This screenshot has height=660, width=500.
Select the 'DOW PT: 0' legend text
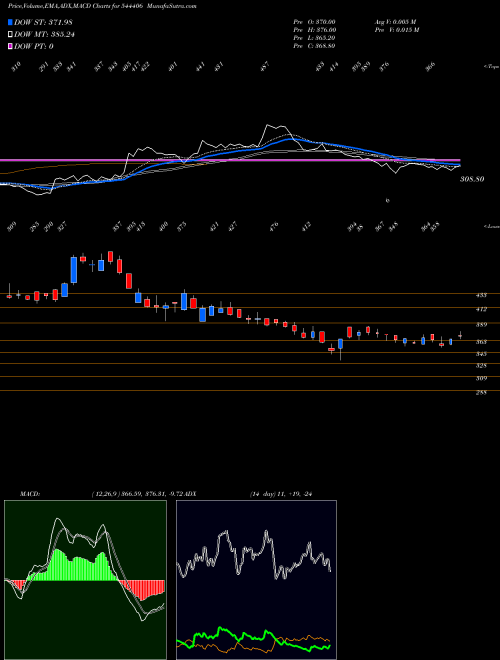[34, 46]
